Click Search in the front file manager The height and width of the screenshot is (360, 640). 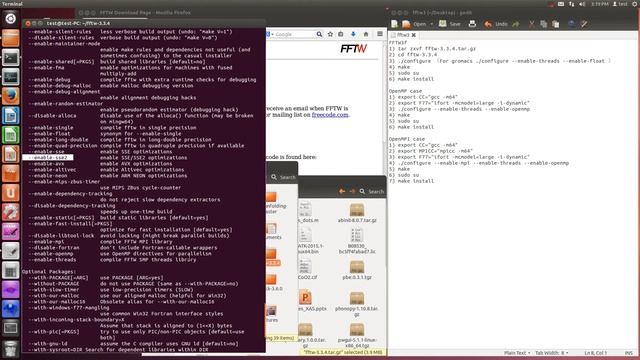click(x=371, y=191)
